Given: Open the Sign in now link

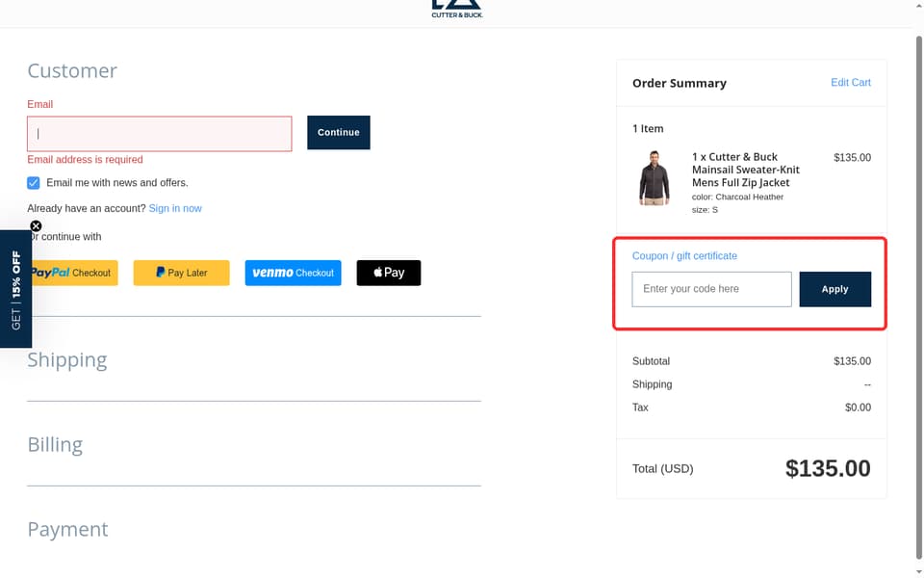Looking at the screenshot, I should pos(175,208).
